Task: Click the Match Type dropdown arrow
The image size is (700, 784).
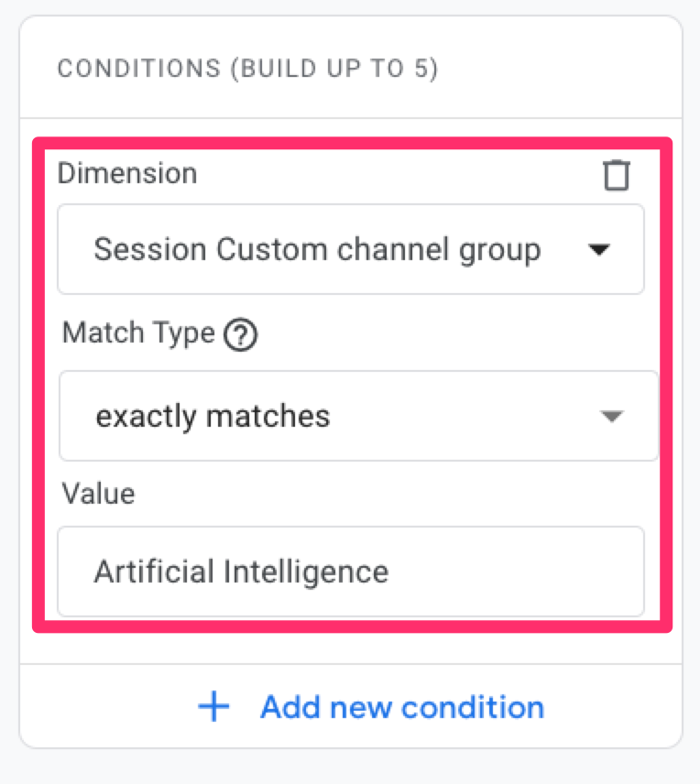Action: tap(611, 417)
